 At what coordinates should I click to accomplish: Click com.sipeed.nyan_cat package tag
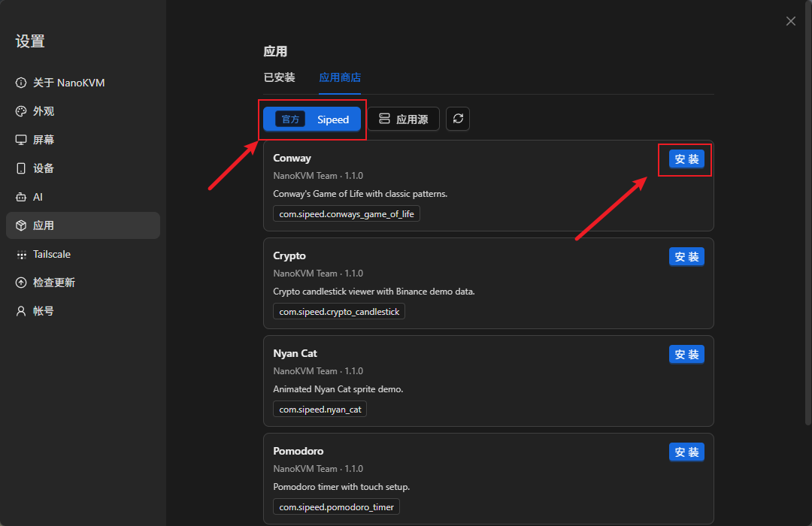point(320,410)
